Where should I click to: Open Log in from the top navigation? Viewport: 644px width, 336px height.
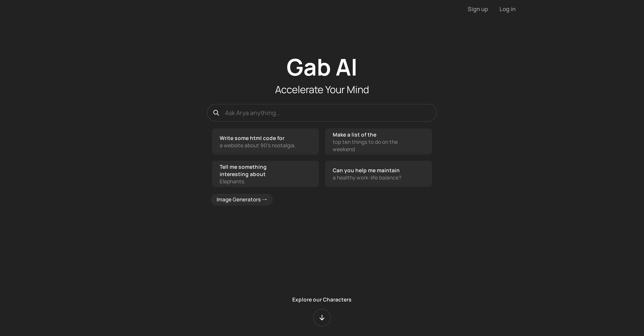click(x=507, y=9)
